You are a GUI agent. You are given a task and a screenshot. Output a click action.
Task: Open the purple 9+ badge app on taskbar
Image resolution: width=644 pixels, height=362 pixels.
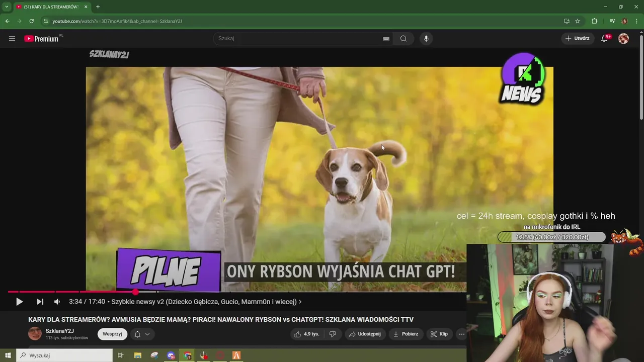(x=171, y=355)
